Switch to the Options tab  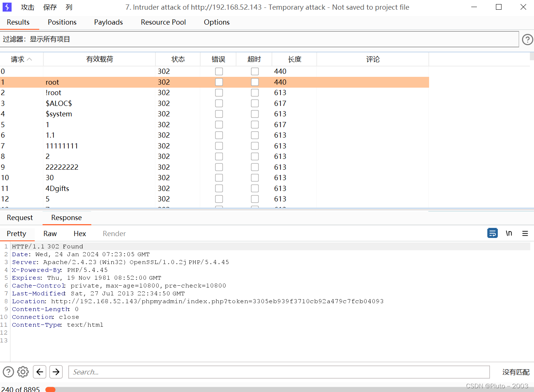click(217, 22)
